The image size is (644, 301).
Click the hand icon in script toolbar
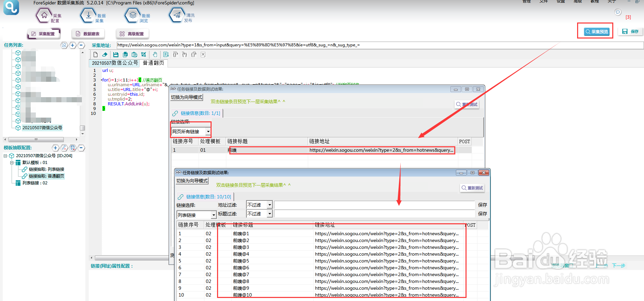(155, 55)
